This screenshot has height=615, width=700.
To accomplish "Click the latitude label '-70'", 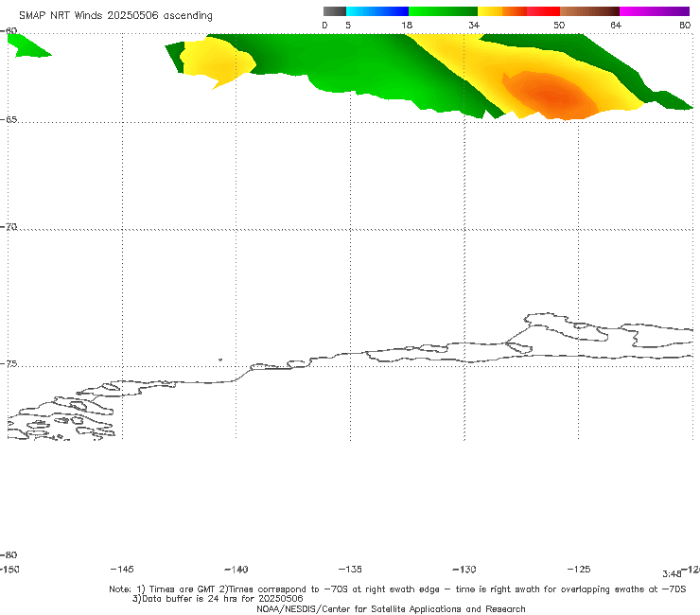I will click(x=9, y=226).
